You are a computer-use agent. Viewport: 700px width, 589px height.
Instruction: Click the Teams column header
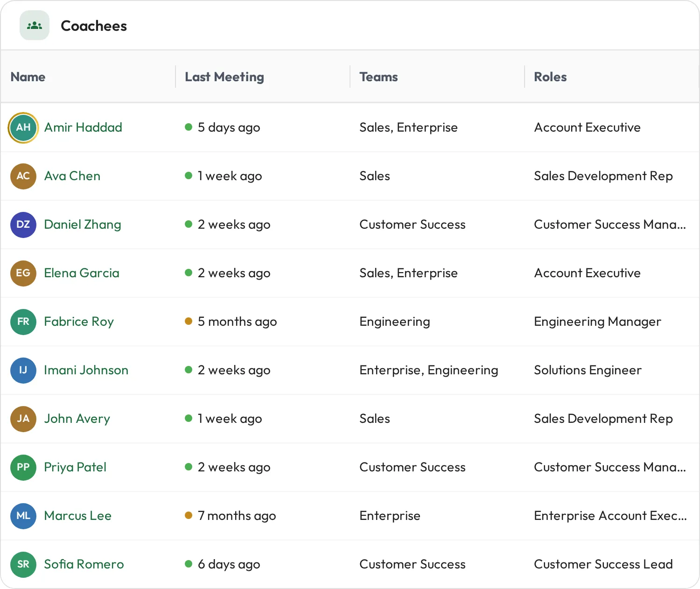[378, 77]
